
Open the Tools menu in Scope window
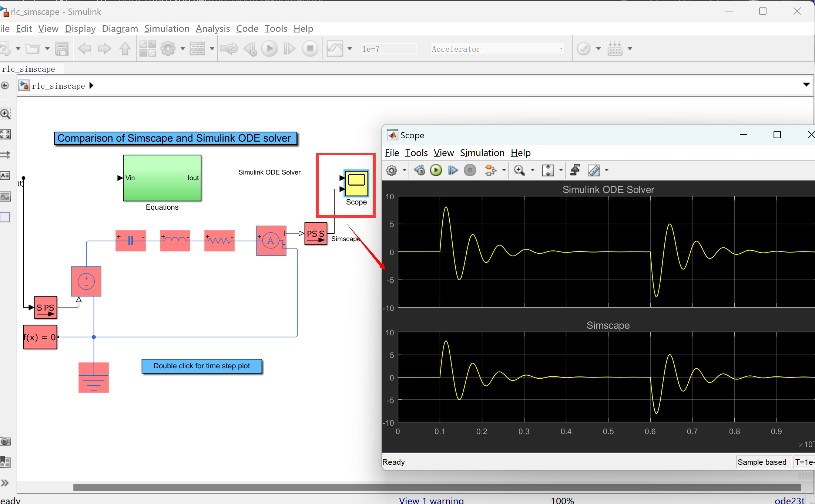pos(416,153)
